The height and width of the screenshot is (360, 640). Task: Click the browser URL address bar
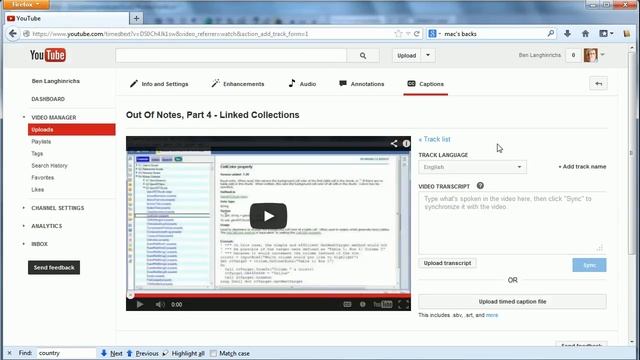208,34
